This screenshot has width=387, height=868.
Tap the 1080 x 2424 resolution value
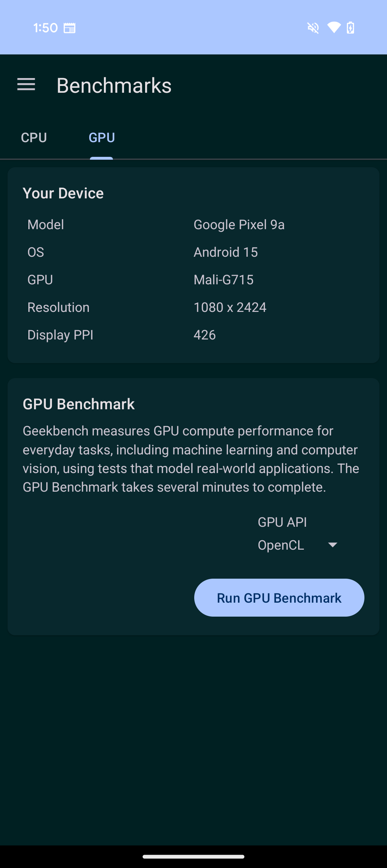point(230,307)
